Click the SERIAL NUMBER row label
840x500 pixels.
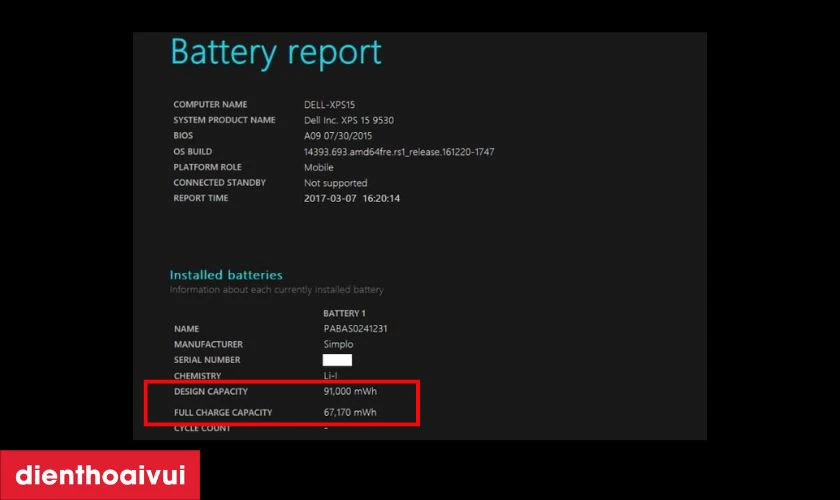click(207, 360)
